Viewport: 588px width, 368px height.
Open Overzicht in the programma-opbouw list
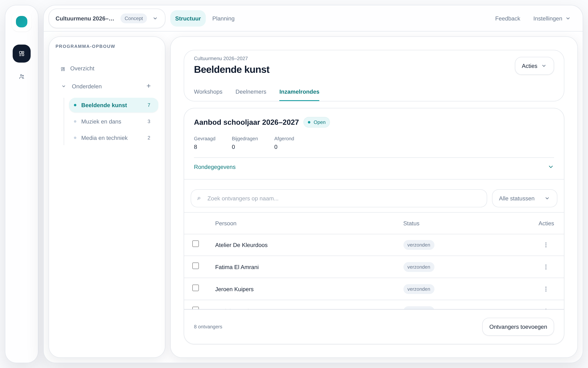coord(82,68)
